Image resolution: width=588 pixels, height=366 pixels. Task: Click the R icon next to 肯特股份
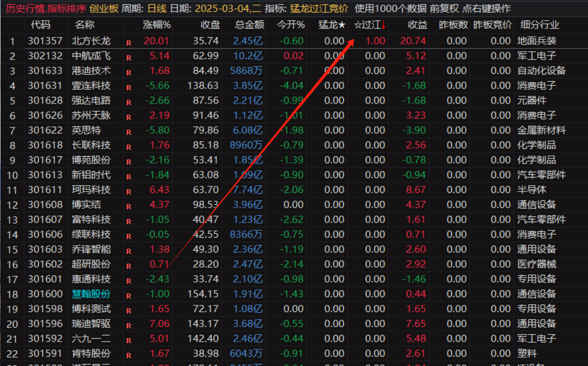[128, 355]
